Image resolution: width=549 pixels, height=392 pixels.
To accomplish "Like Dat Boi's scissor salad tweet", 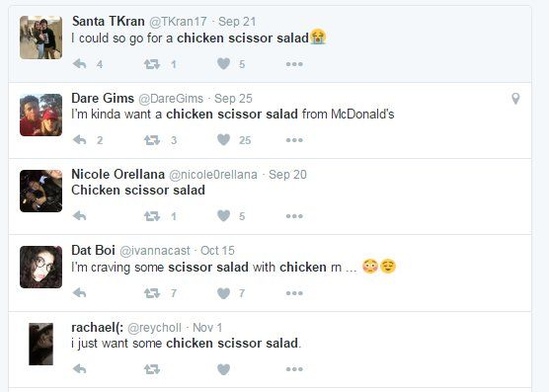I will coord(223,292).
